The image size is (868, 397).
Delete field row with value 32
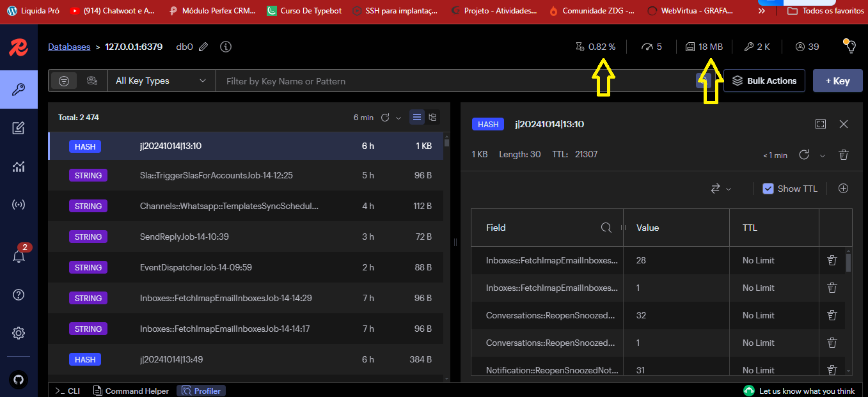pyautogui.click(x=832, y=315)
